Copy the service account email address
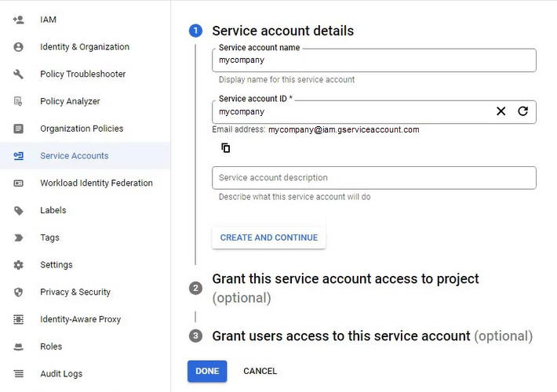Image resolution: width=557 pixels, height=392 pixels. 225,148
